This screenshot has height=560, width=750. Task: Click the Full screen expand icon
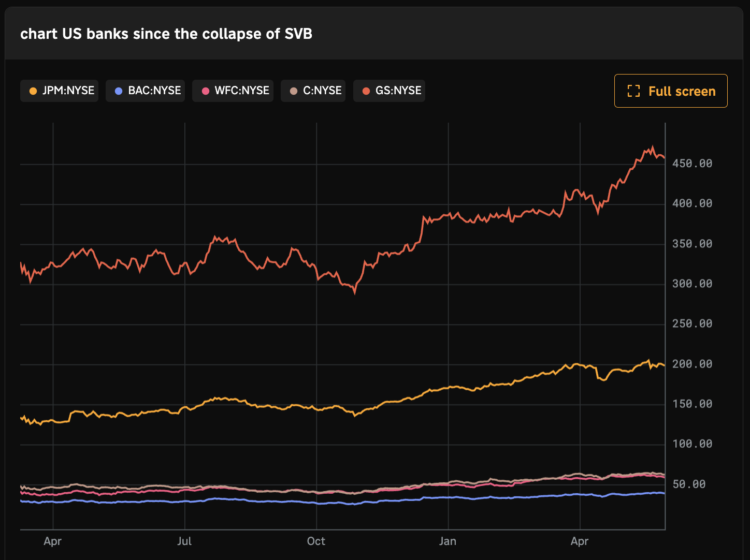click(x=633, y=91)
